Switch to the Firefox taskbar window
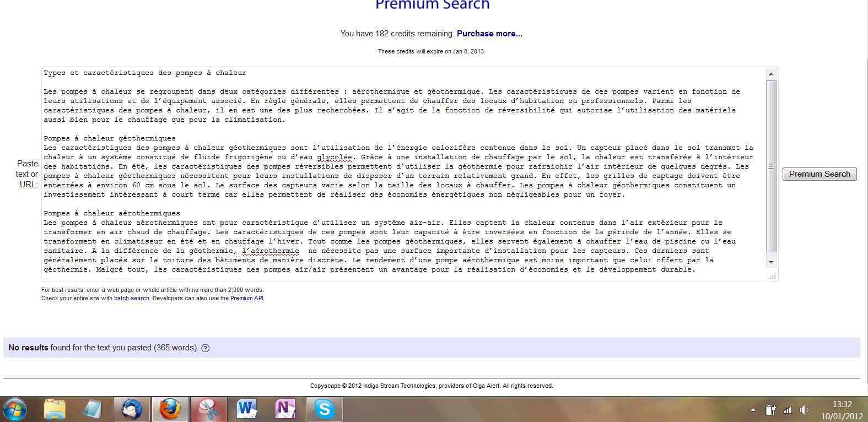 coord(170,409)
